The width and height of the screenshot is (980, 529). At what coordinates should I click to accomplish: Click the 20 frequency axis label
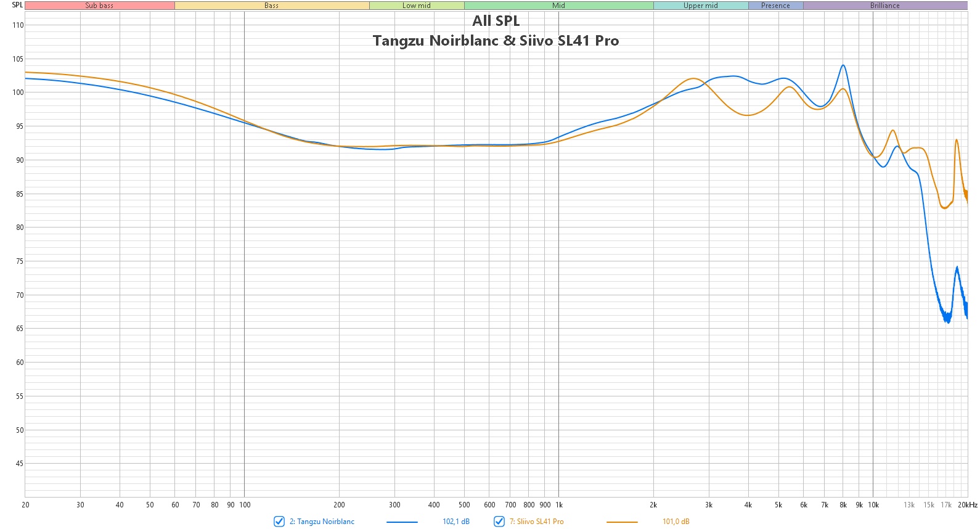click(x=25, y=505)
